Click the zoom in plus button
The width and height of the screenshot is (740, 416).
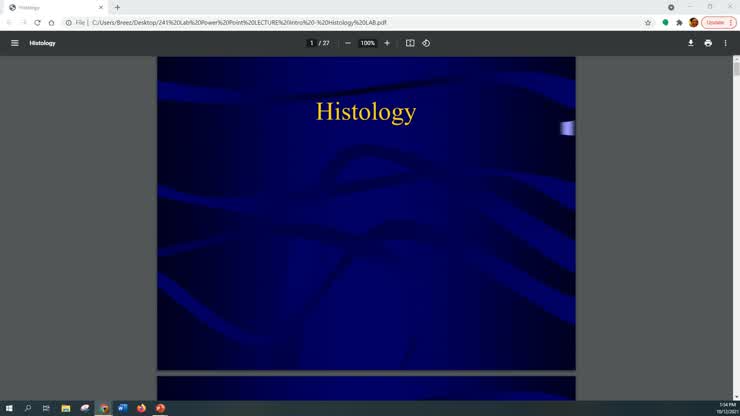[x=387, y=43]
